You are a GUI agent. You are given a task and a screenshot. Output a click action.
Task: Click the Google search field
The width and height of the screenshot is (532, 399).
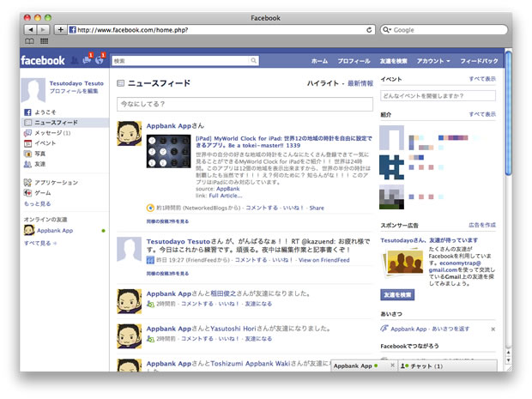tap(444, 30)
